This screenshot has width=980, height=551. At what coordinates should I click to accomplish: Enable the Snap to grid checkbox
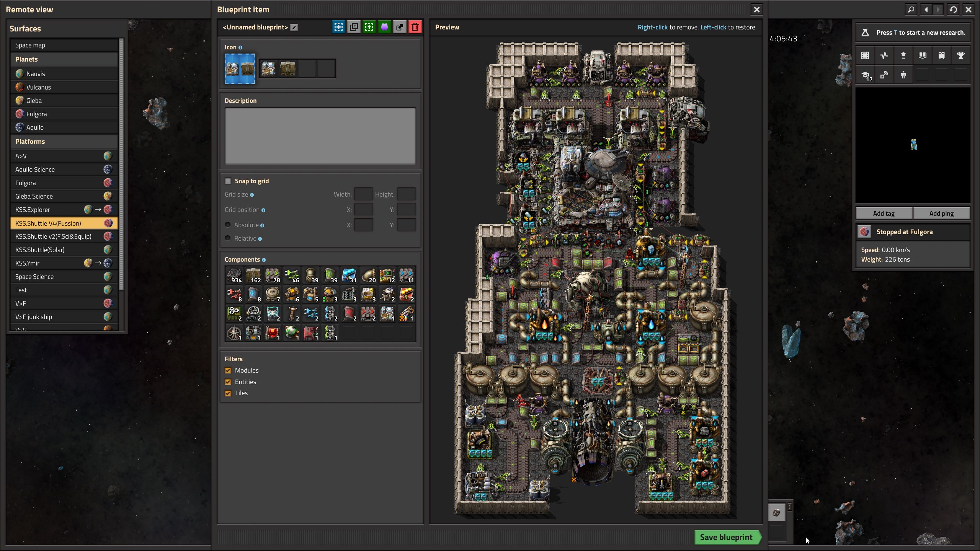[228, 181]
